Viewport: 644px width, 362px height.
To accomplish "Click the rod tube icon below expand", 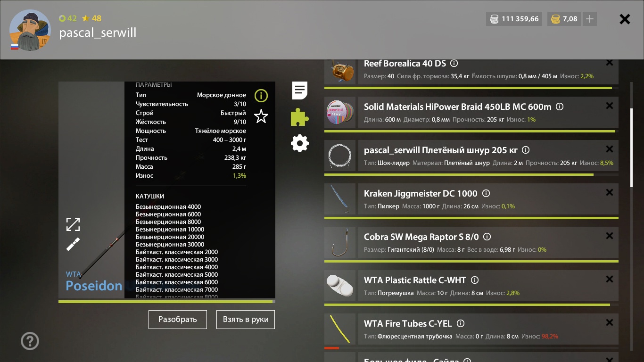I will (73, 244).
